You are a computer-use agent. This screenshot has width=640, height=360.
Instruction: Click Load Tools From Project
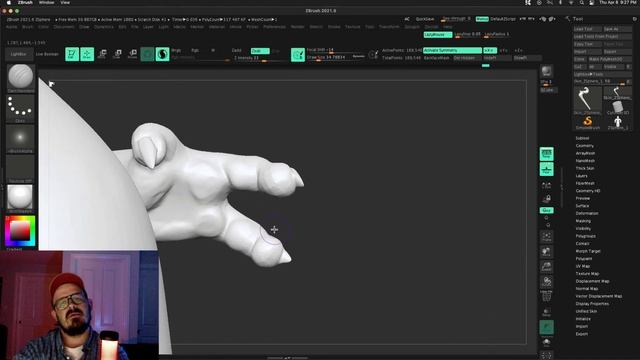[602, 36]
